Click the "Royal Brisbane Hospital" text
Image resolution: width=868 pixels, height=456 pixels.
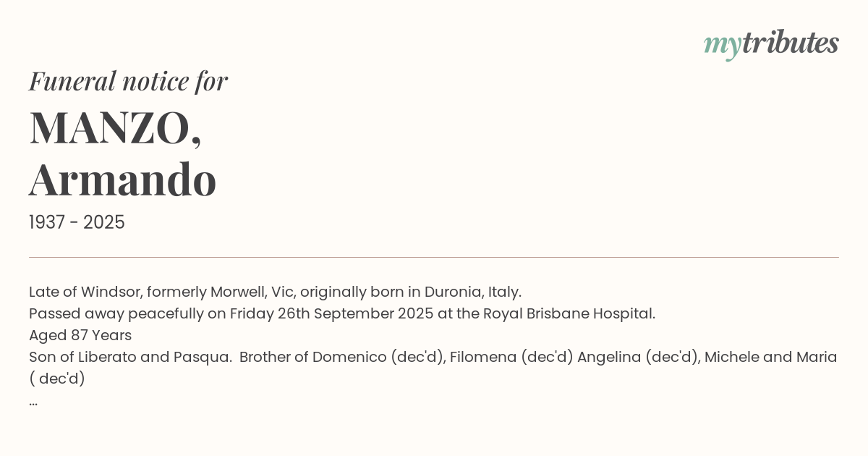point(569,313)
